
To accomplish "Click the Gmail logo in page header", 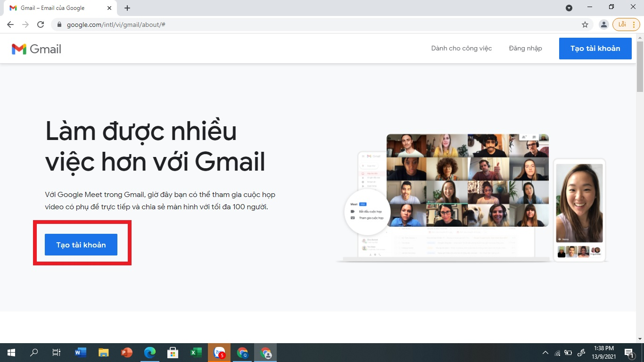I will click(36, 49).
